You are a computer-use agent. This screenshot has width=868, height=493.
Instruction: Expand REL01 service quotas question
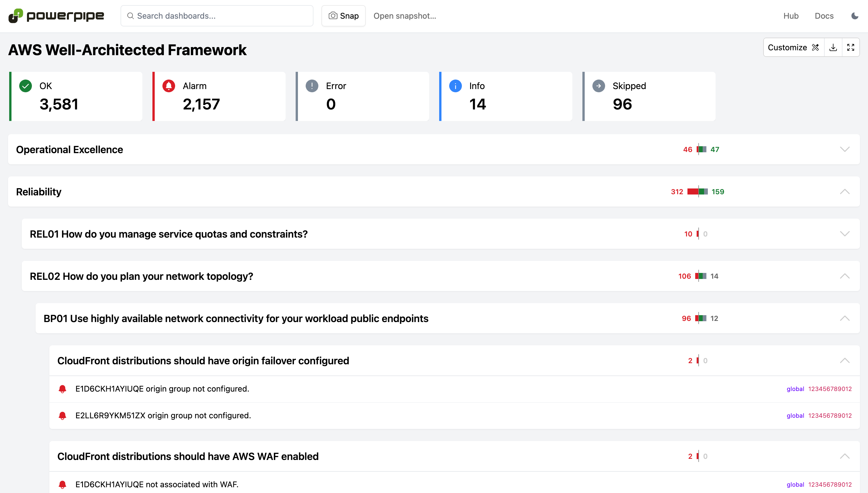844,234
